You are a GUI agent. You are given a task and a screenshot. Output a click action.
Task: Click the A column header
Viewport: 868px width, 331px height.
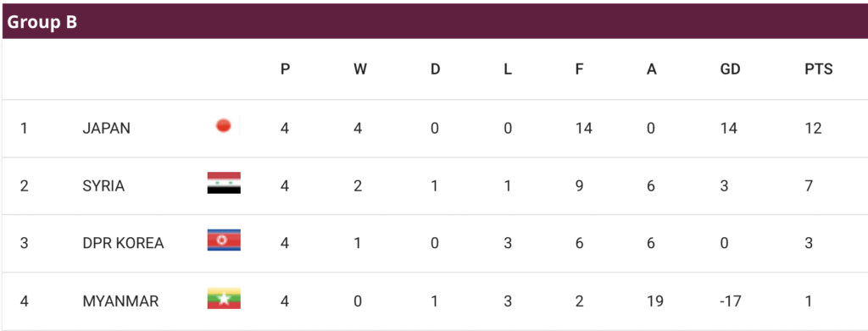[x=652, y=69]
